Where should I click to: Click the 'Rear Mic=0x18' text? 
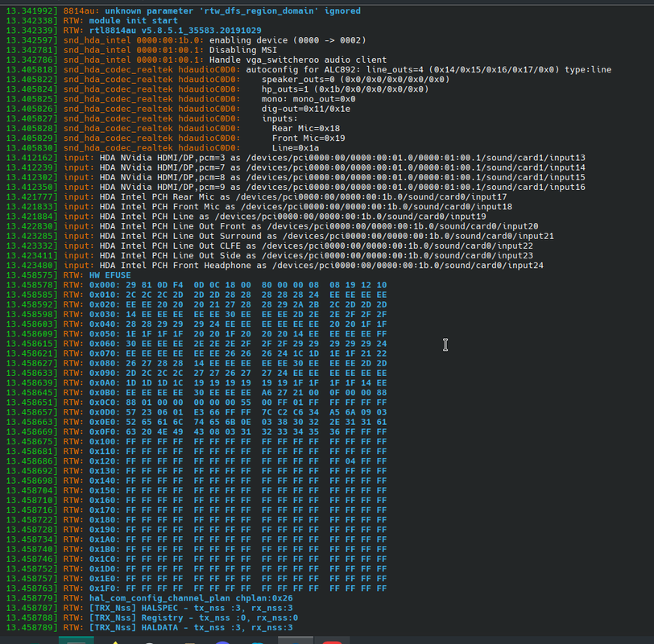[x=306, y=128]
